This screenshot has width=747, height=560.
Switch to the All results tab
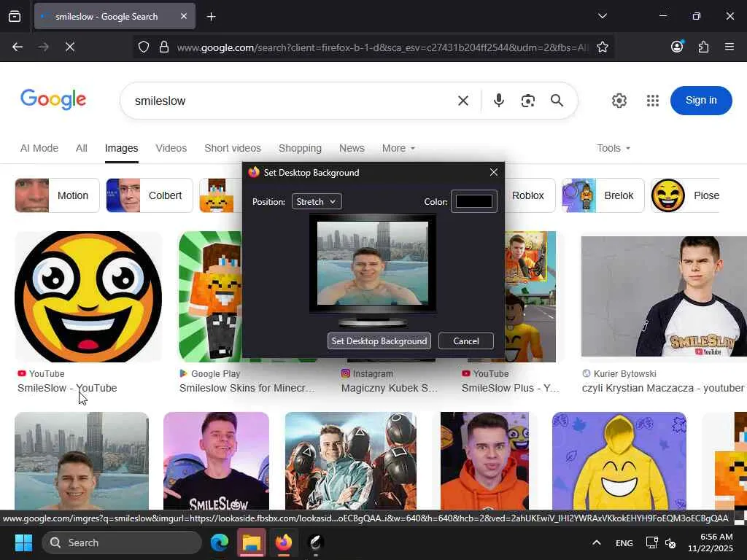(x=82, y=148)
